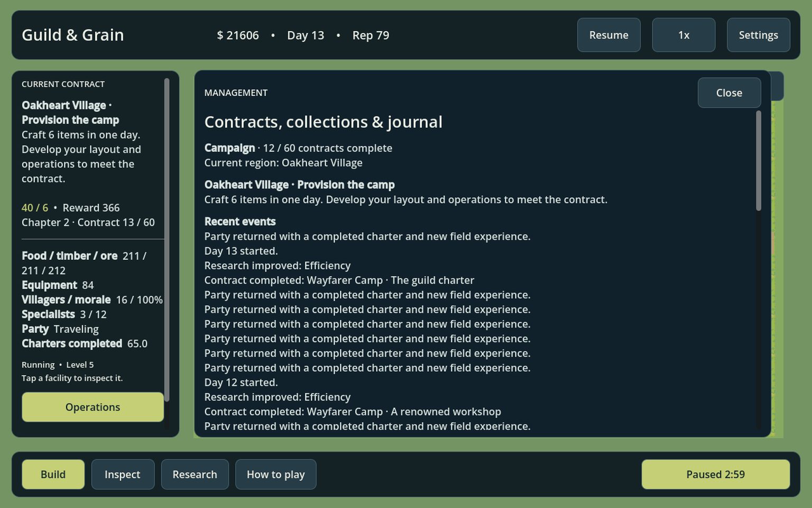This screenshot has height=508, width=812.
Task: Click Campaign 12 / 60 contracts complete
Action: [x=298, y=148]
